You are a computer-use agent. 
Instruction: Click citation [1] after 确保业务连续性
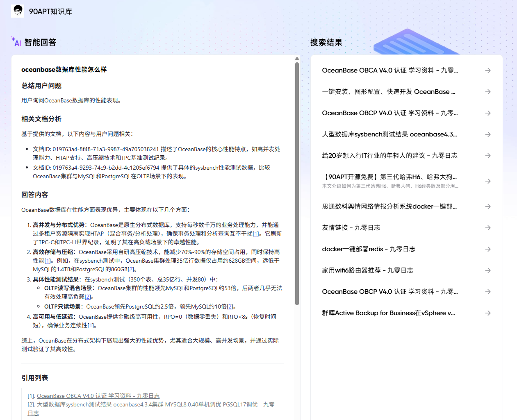point(91,325)
